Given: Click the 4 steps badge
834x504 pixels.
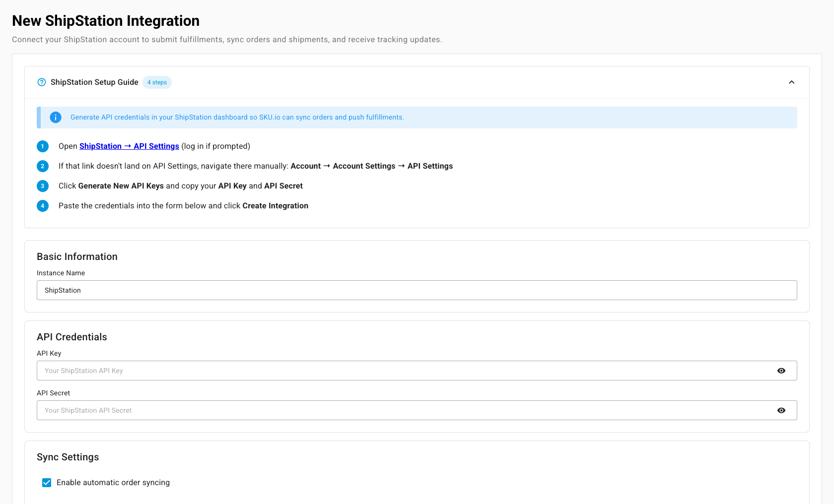Looking at the screenshot, I should [x=157, y=82].
